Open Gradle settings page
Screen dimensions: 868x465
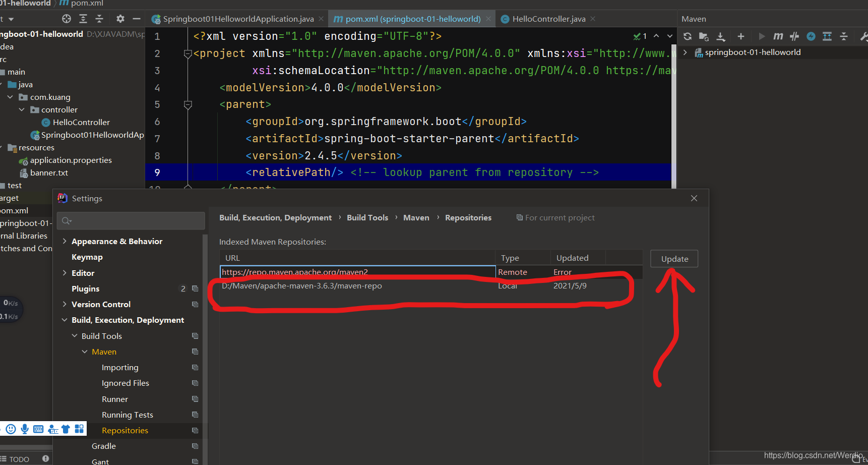tap(104, 446)
